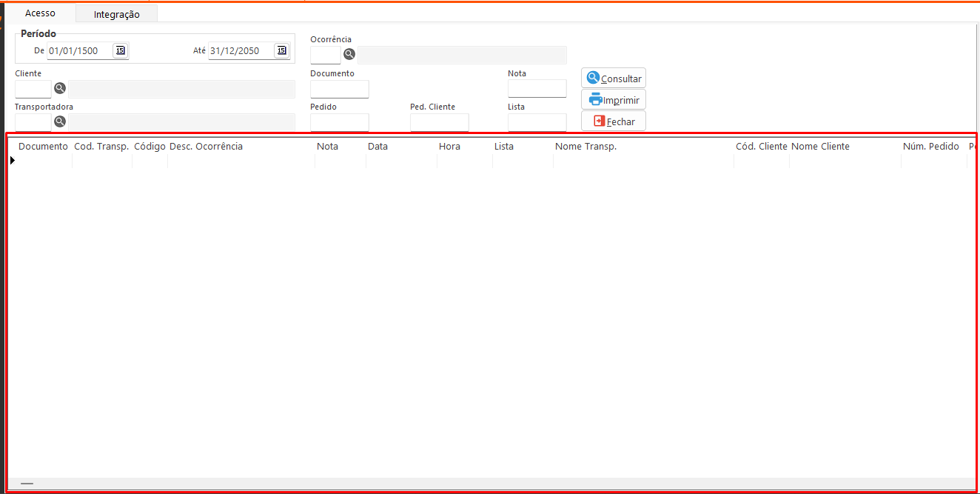Click the Nota input field

(x=537, y=88)
